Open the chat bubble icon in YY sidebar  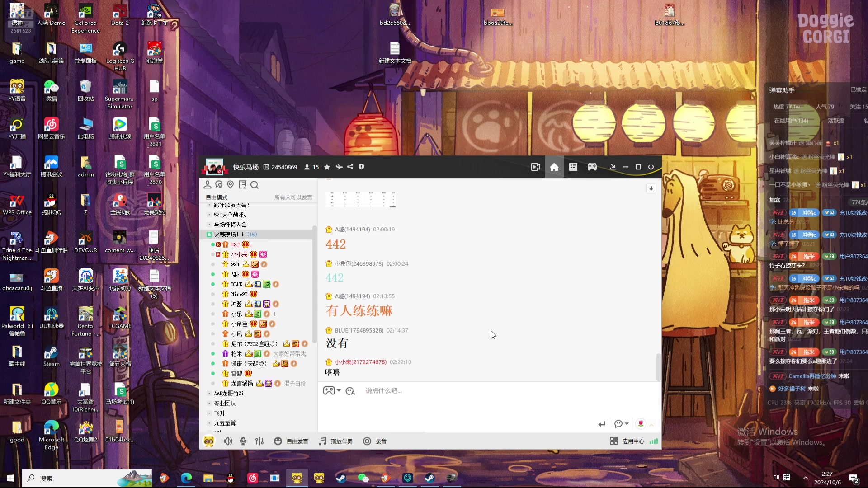click(x=219, y=185)
